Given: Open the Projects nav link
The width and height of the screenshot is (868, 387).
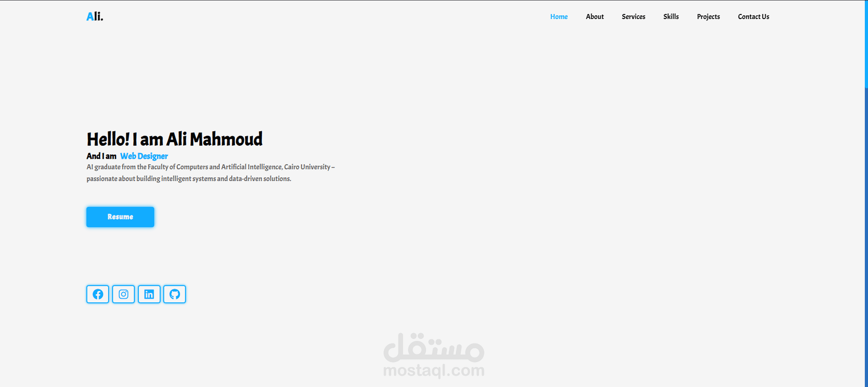Looking at the screenshot, I should pos(708,17).
